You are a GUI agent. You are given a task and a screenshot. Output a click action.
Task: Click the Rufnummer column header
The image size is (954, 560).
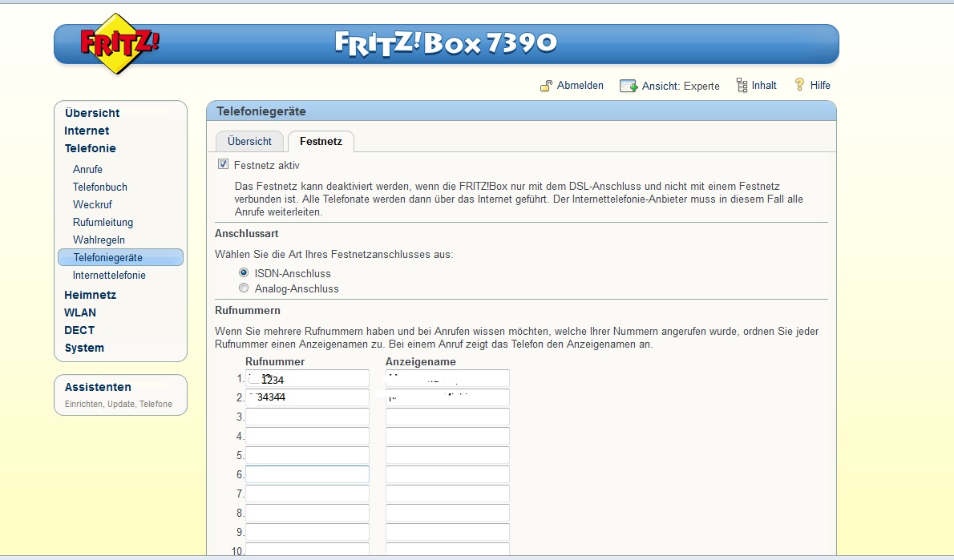point(275,362)
